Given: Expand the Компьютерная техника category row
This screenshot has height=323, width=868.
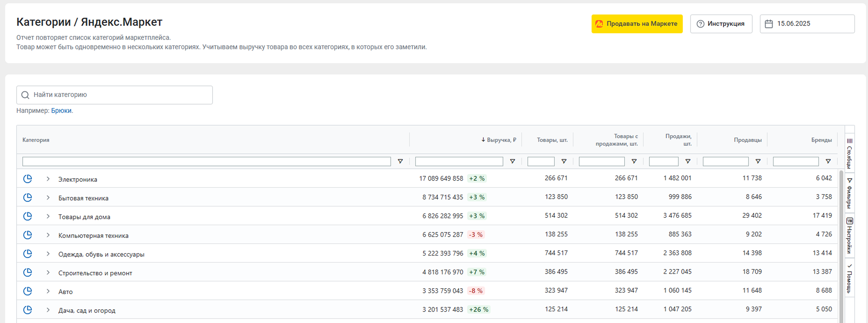Looking at the screenshot, I should point(48,235).
